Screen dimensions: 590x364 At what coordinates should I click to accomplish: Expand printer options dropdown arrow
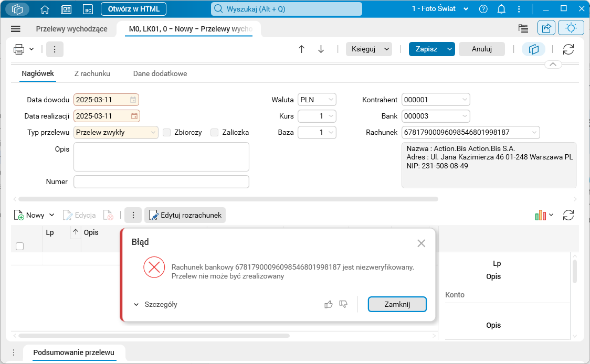31,49
